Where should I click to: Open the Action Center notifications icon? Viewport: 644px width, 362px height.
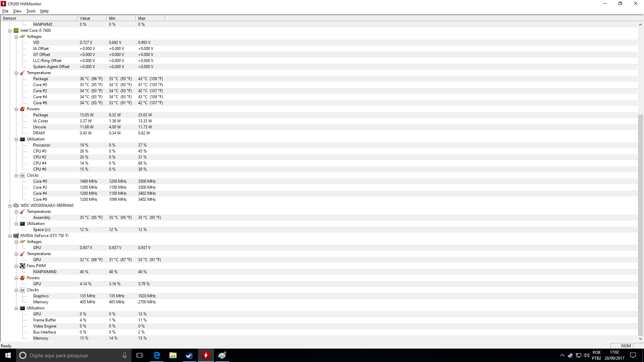tap(633, 355)
